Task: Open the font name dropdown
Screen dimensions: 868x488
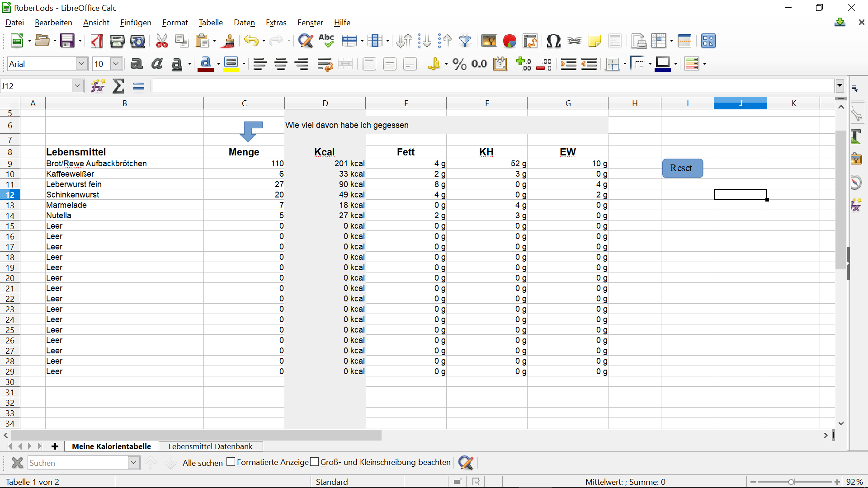Action: 81,64
